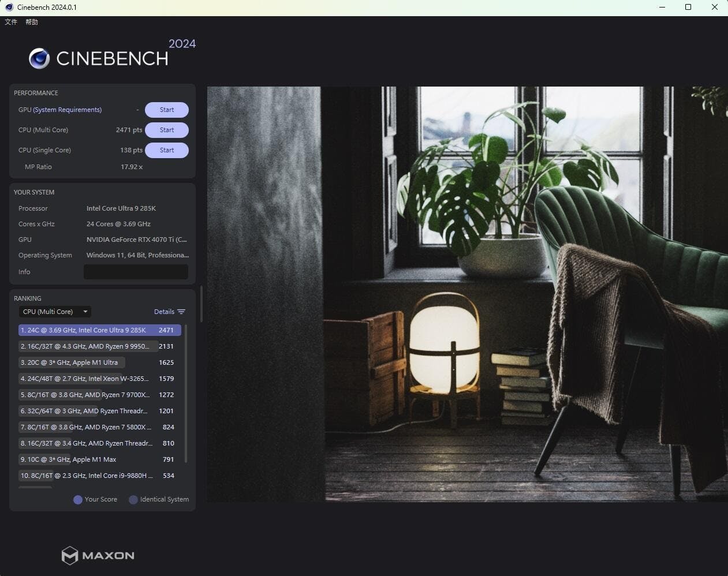Viewport: 728px width, 576px height.
Task: Click the Windows 11, 64 Bit operating system value
Action: coord(137,255)
